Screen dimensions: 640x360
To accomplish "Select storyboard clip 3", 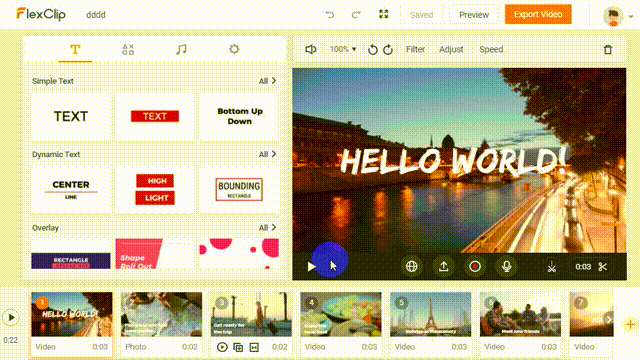I will click(x=251, y=314).
